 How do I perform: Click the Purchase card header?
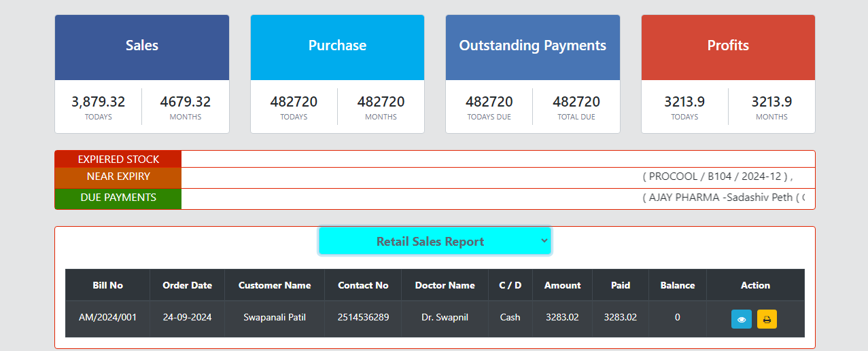337,46
